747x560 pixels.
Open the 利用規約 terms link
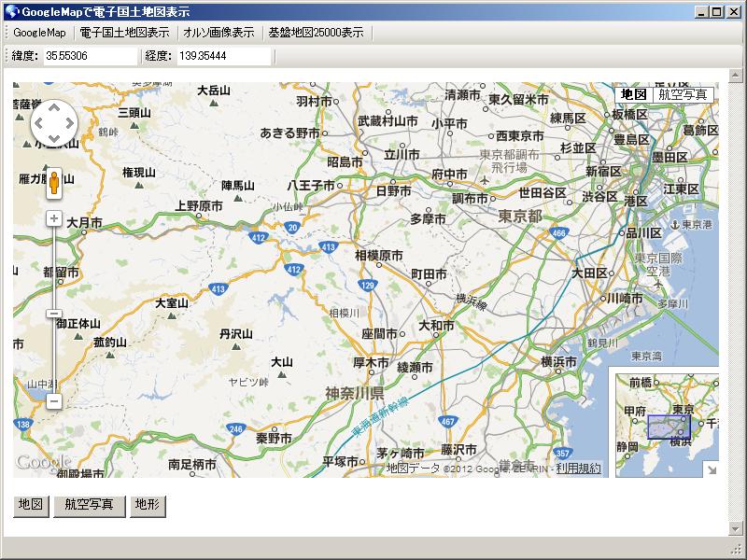pyautogui.click(x=579, y=469)
